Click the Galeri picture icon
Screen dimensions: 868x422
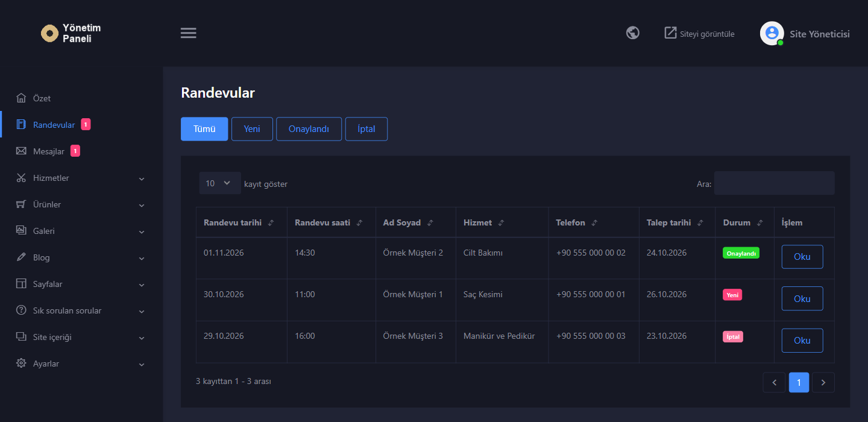click(x=22, y=231)
